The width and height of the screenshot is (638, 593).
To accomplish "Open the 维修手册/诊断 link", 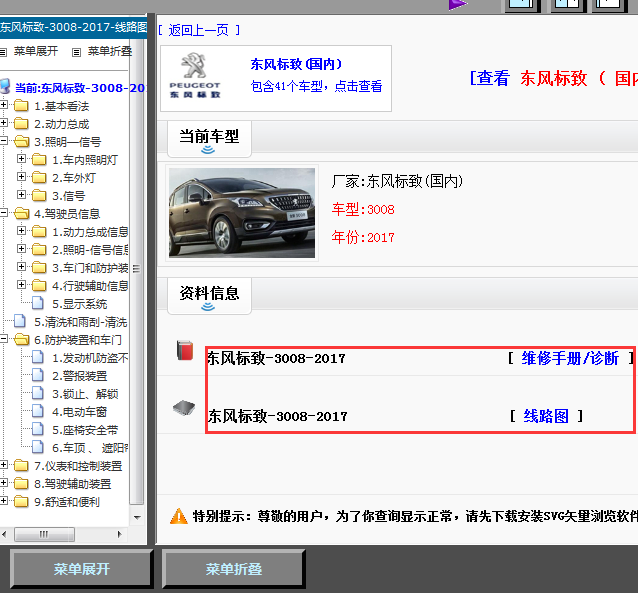I will point(570,359).
